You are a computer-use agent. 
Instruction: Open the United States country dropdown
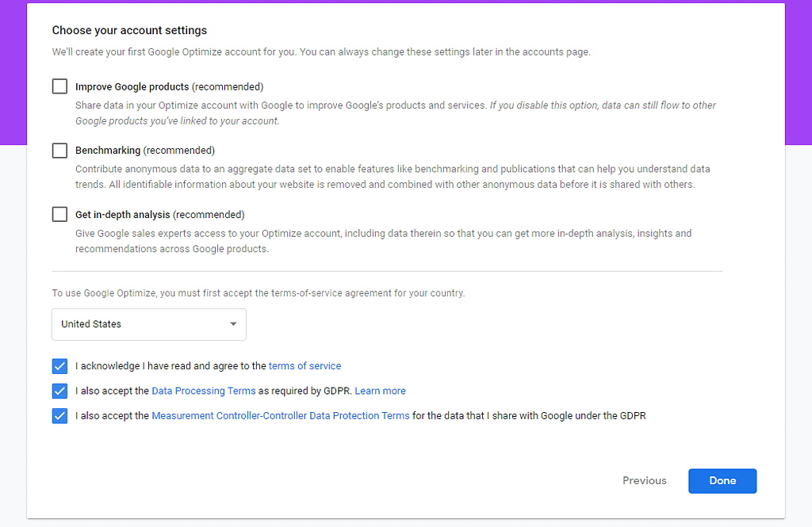click(149, 324)
